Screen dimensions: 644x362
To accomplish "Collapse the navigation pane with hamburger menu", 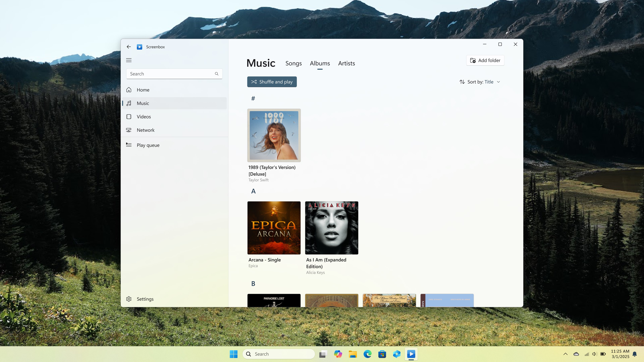I will coord(129,60).
